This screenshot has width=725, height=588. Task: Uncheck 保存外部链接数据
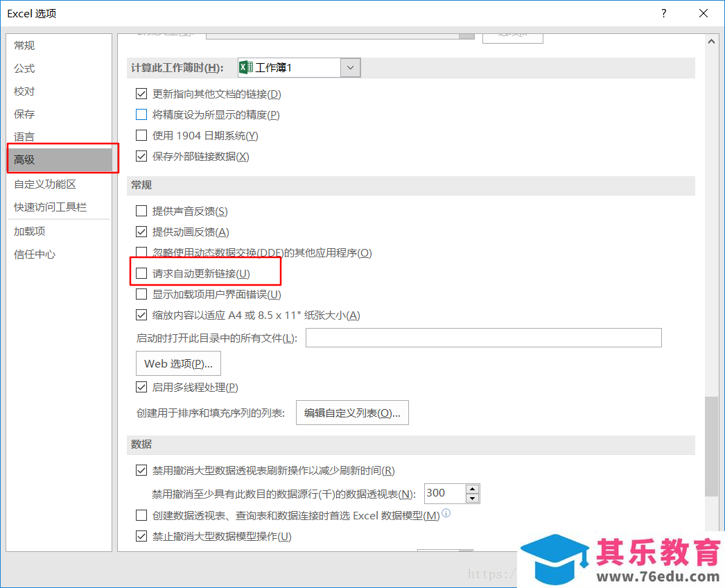[141, 157]
